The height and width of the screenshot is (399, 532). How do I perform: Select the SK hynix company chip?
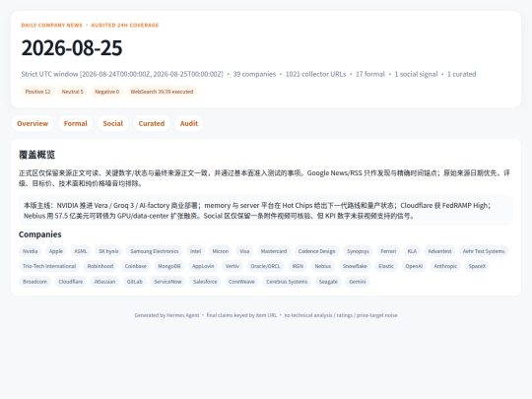point(108,251)
